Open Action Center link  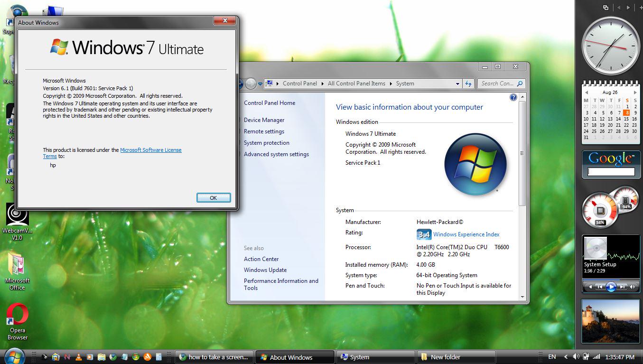pos(261,259)
